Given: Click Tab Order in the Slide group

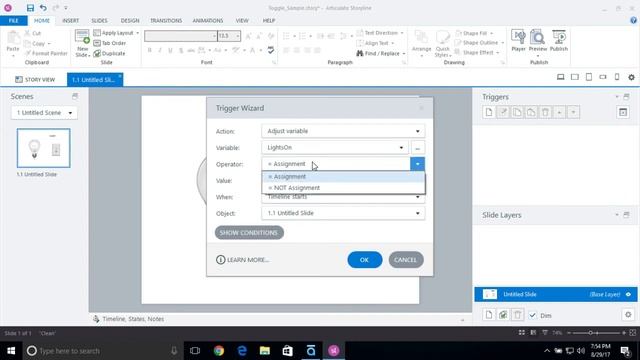Looking at the screenshot, I should pos(109,43).
